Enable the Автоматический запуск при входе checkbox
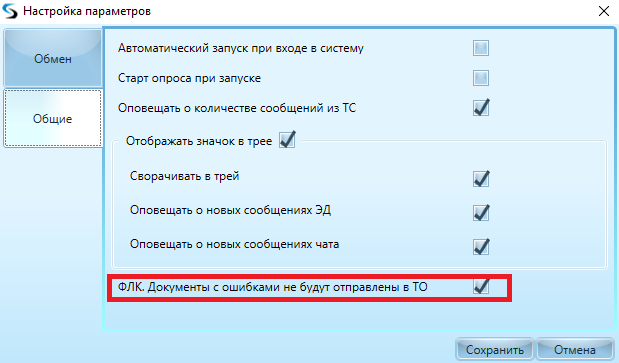The width and height of the screenshot is (619, 363). tap(481, 48)
